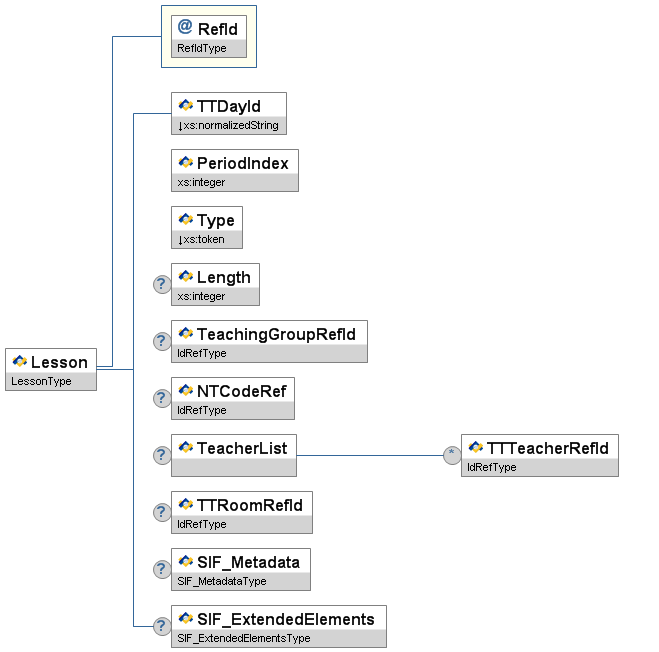Viewport: 659px width, 652px height.
Task: Click the element icon beside PeriodIndex
Action: [x=185, y=163]
